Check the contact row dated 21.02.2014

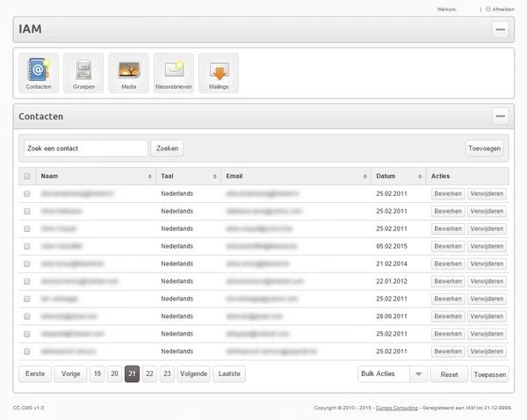click(27, 264)
